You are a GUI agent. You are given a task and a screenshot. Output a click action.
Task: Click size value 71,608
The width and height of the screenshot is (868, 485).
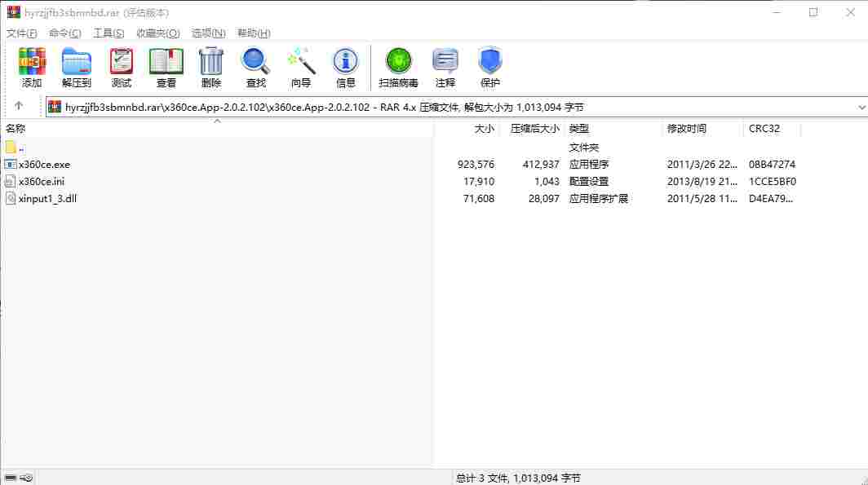[479, 199]
